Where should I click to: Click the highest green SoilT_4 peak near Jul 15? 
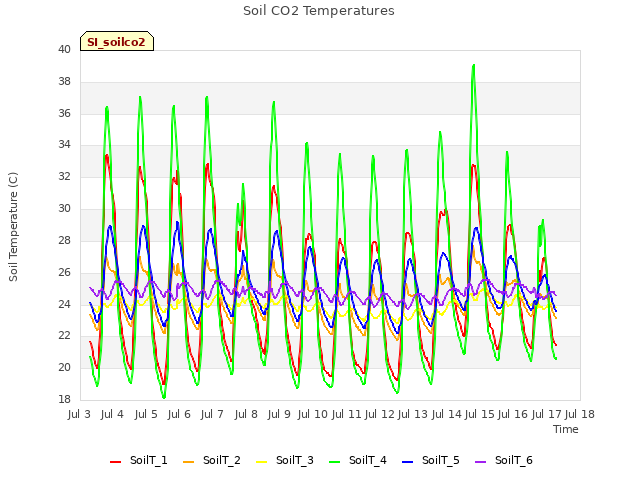coord(473,65)
